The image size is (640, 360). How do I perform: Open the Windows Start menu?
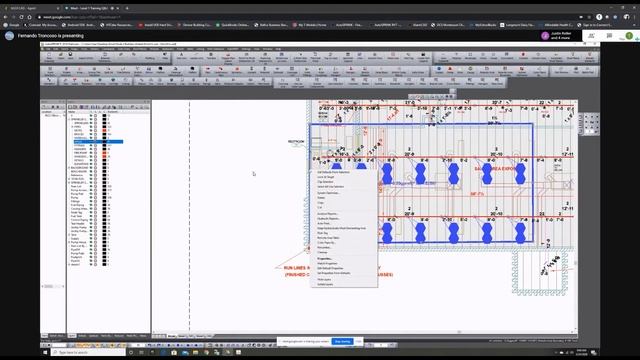tap(45, 352)
